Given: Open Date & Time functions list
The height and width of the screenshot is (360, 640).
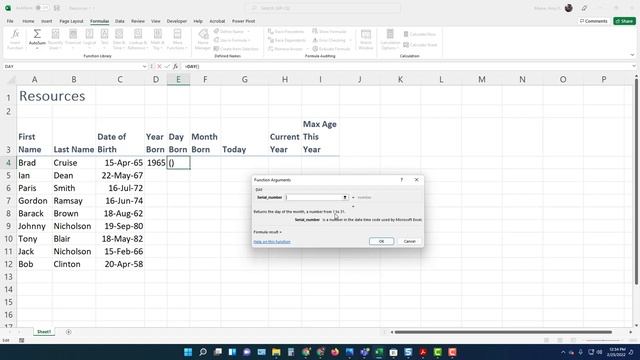Looking at the screenshot, I should coord(119,40).
